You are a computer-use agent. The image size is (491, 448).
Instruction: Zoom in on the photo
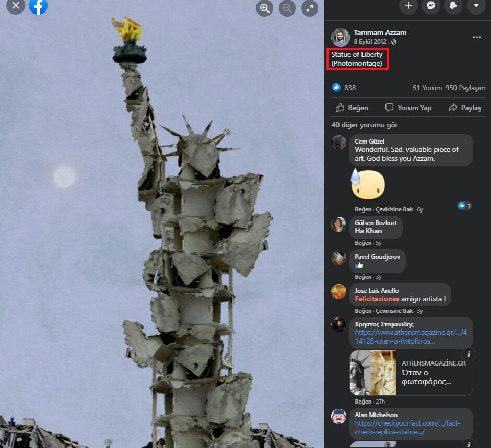pyautogui.click(x=265, y=8)
